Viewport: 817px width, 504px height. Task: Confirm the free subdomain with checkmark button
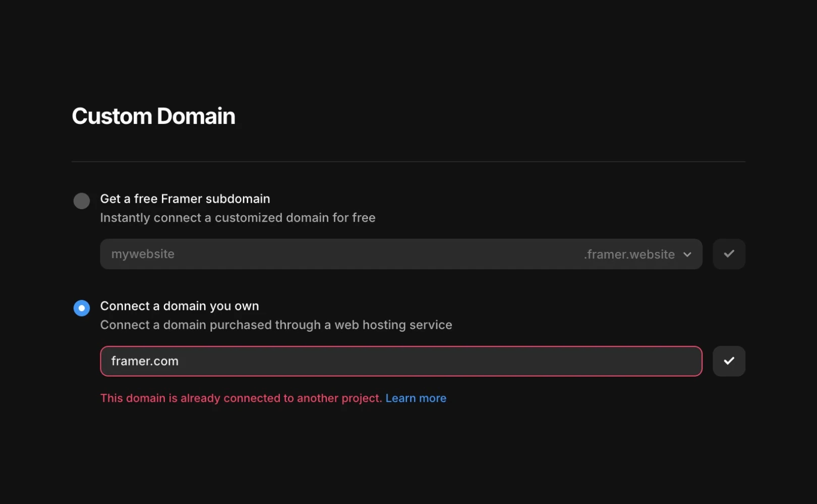pyautogui.click(x=729, y=254)
